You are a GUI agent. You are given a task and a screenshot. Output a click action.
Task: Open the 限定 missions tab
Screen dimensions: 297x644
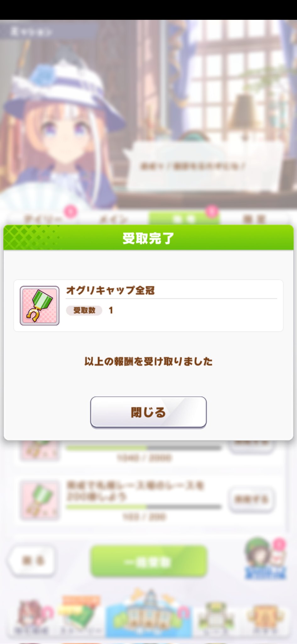[x=254, y=219]
